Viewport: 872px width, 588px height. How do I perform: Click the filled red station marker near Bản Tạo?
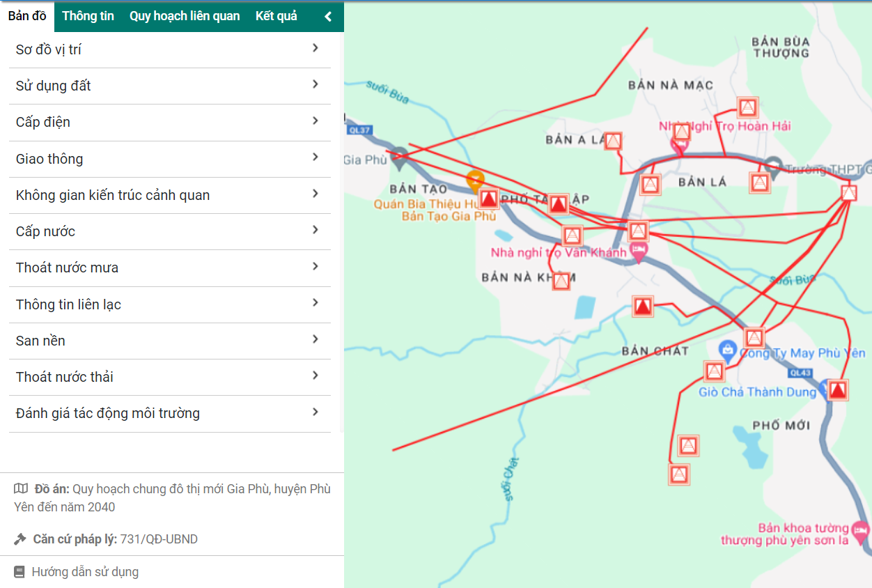coord(489,200)
